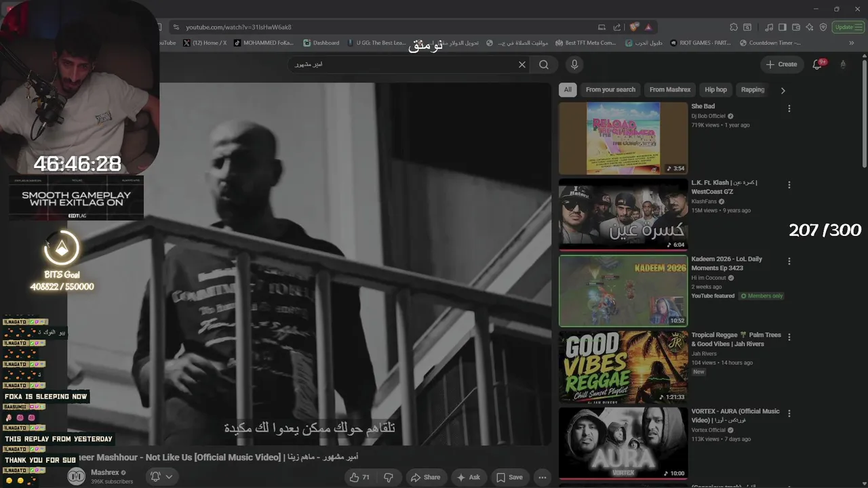The height and width of the screenshot is (488, 868).
Task: Open the Countdown Timer bookmark
Action: pyautogui.click(x=770, y=43)
